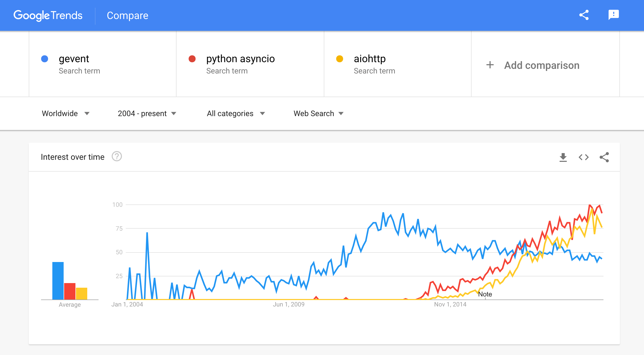This screenshot has width=644, height=355.
Task: Open the help icon beside Interest over time
Action: pyautogui.click(x=117, y=156)
